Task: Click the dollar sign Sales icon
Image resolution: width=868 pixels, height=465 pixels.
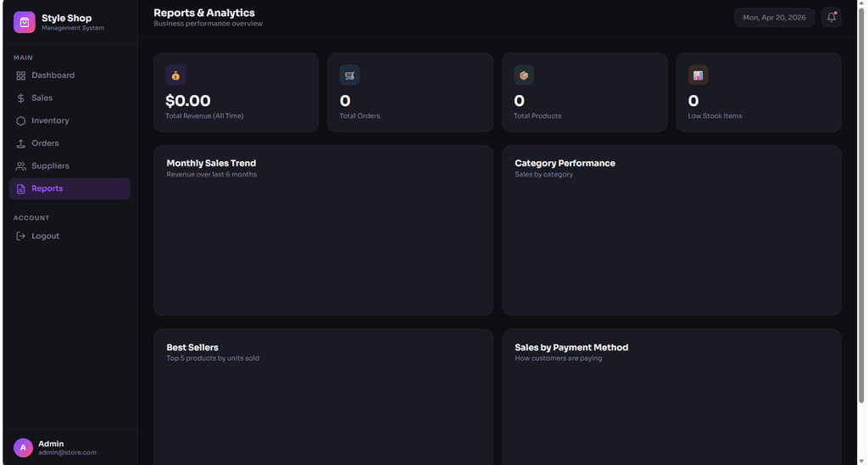Action: click(21, 98)
